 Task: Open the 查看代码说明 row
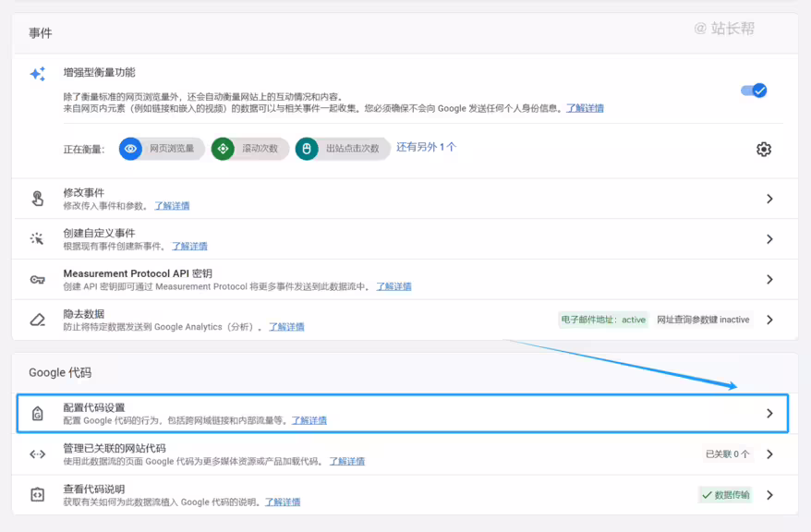769,494
